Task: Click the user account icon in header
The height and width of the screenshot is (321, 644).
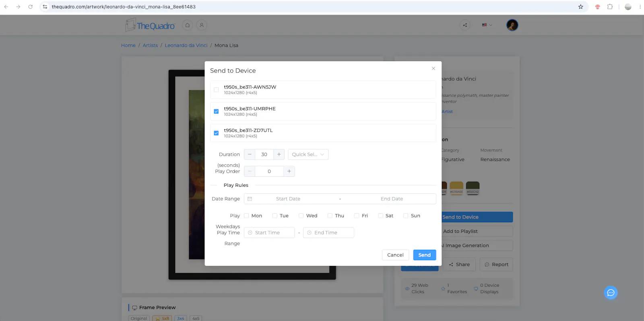Action: click(x=202, y=25)
